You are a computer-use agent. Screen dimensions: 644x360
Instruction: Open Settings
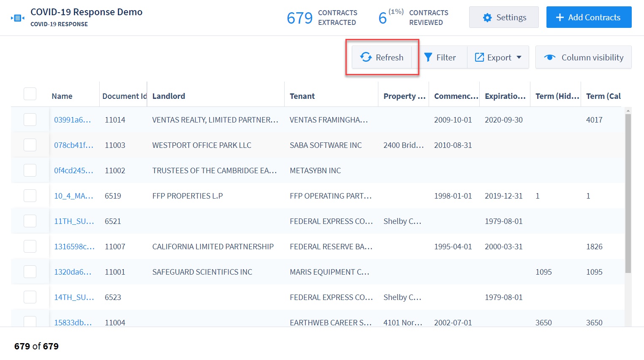pyautogui.click(x=504, y=17)
